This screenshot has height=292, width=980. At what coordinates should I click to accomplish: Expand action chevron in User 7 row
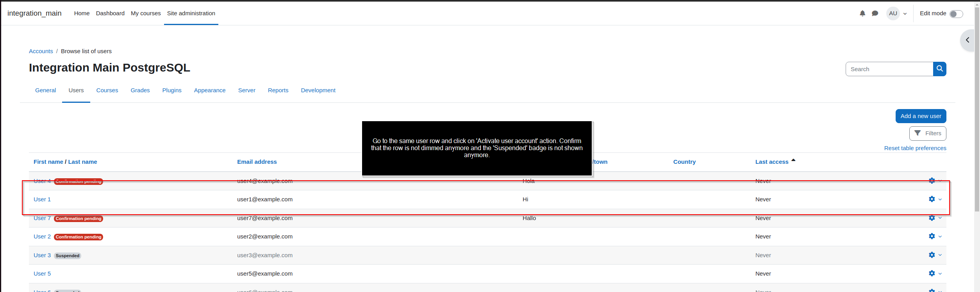click(x=940, y=218)
